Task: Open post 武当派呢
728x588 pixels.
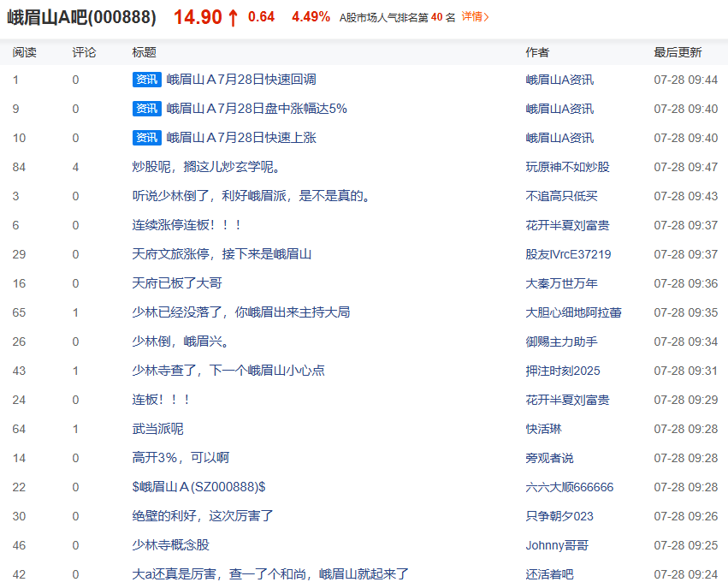Action: [158, 429]
